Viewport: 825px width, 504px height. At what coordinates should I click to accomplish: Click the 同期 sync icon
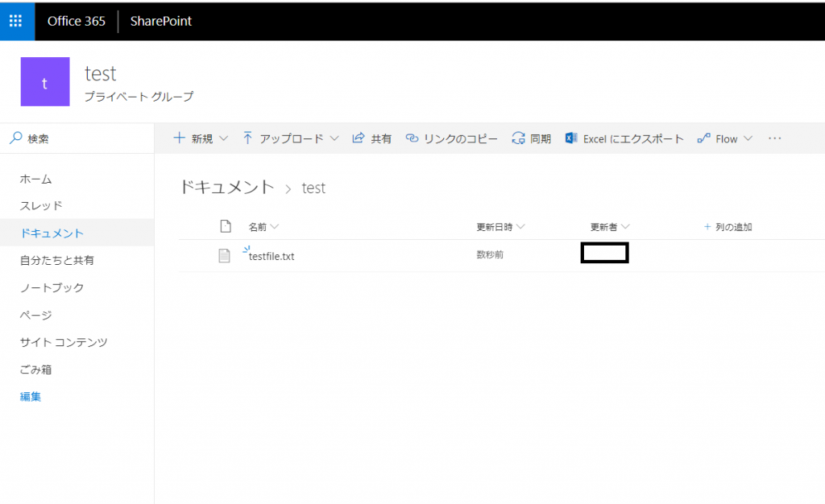click(518, 138)
